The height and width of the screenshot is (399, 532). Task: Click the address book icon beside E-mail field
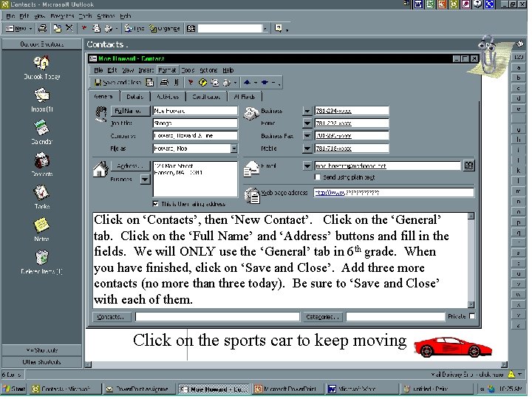pos(468,166)
